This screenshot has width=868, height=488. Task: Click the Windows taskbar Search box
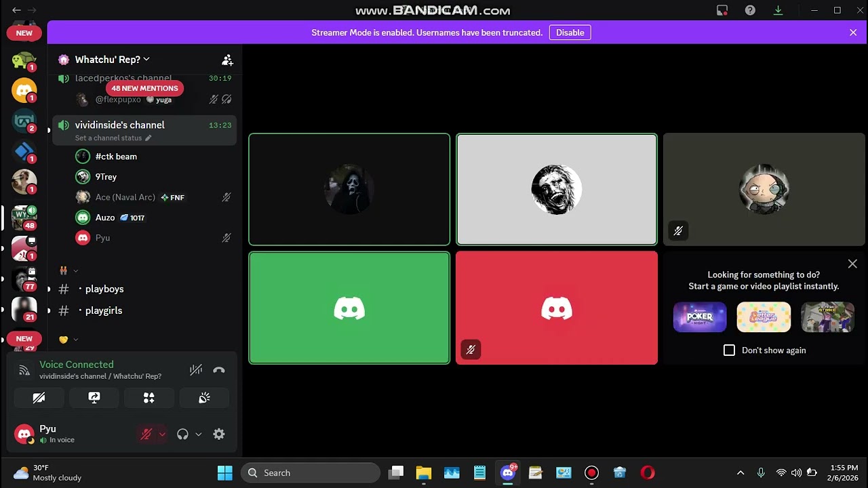311,473
